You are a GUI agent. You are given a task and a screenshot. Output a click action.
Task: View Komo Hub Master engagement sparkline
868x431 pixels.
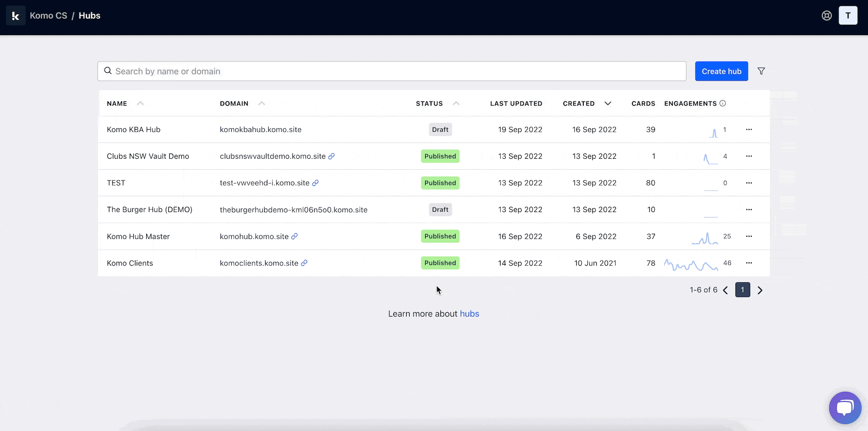pyautogui.click(x=705, y=238)
